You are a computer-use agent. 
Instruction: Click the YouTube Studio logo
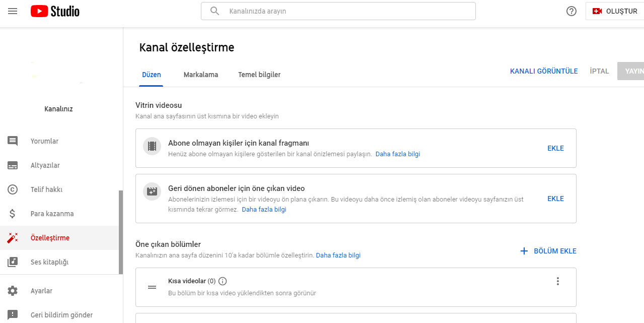point(55,11)
